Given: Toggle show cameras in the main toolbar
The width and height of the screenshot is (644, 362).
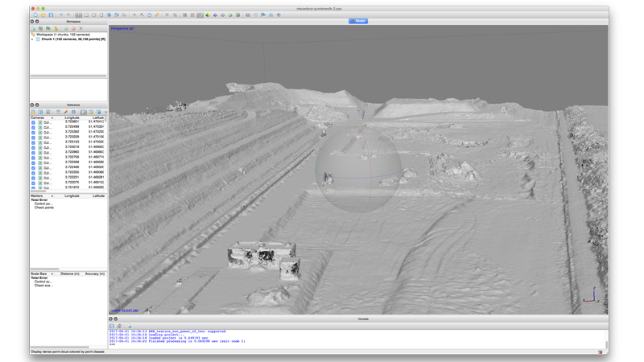Looking at the screenshot, I should tap(248, 14).
